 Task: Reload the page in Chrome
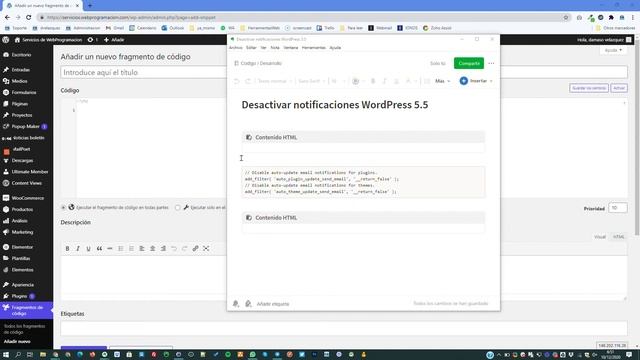(29, 18)
